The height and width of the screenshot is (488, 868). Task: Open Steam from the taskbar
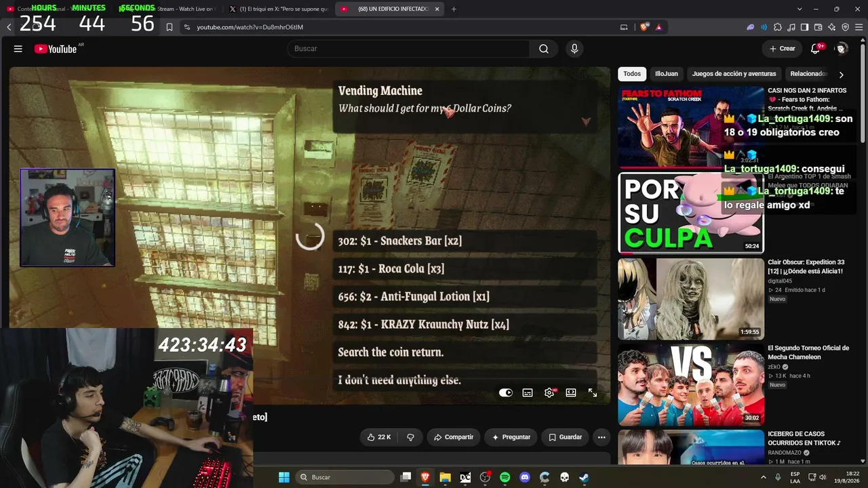click(x=584, y=477)
